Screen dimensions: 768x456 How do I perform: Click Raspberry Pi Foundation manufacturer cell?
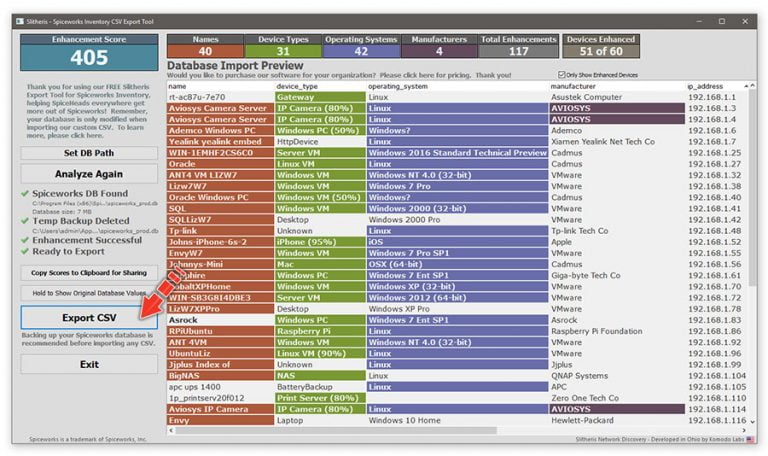click(x=617, y=331)
